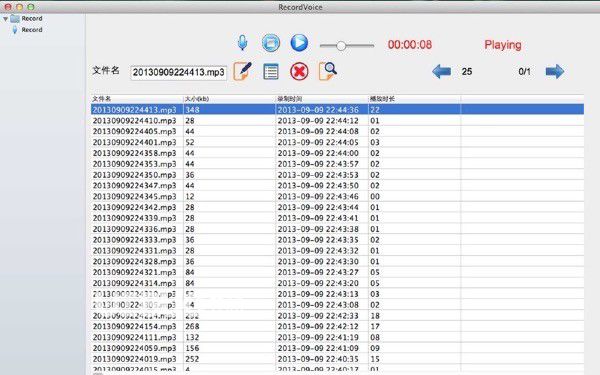Viewport: 600px width, 375px height.
Task: Select row 20130909224358.mp3
Action: pyautogui.click(x=337, y=153)
